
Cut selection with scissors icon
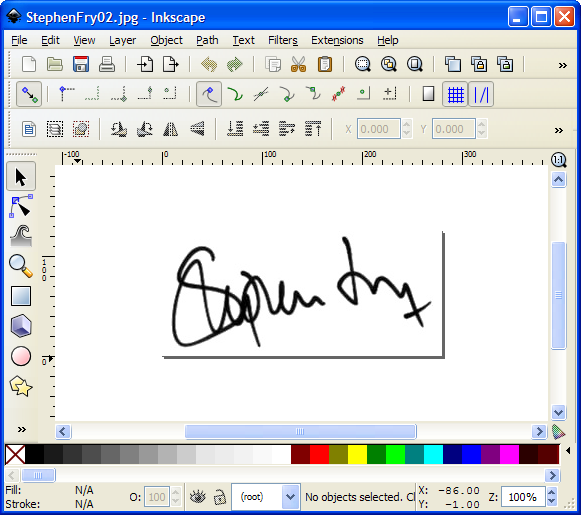[299, 64]
